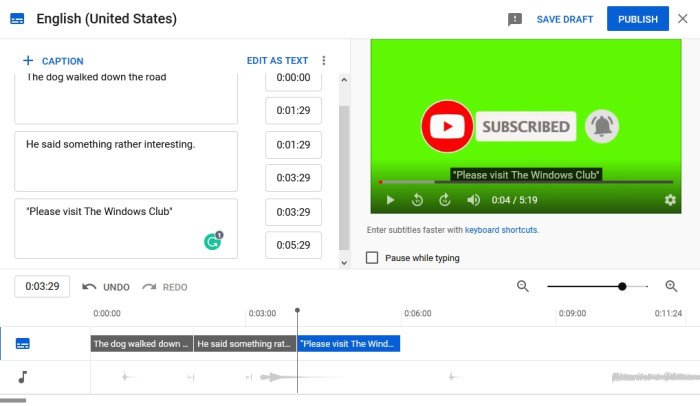The height and width of the screenshot is (406, 700).
Task: Select the 'He said something rat...' timeline clip
Action: 245,343
